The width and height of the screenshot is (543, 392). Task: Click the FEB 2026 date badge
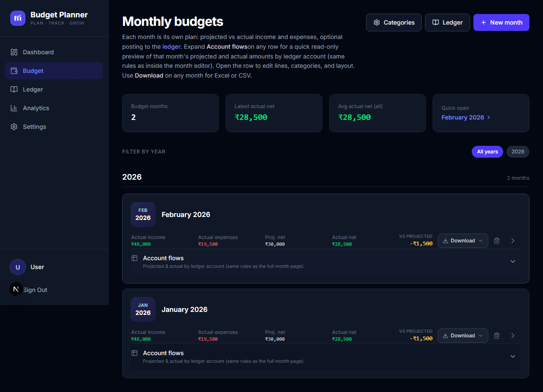click(x=143, y=214)
